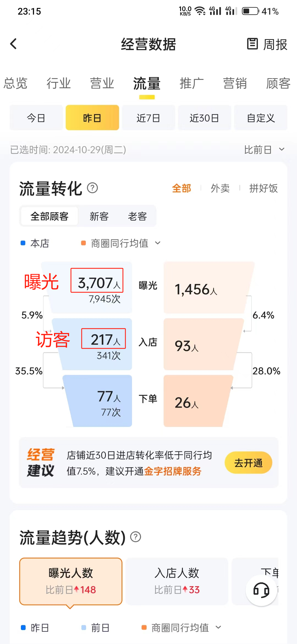Switch to the 推广 tab
Viewport: 297px width, 644px height.
click(x=192, y=83)
